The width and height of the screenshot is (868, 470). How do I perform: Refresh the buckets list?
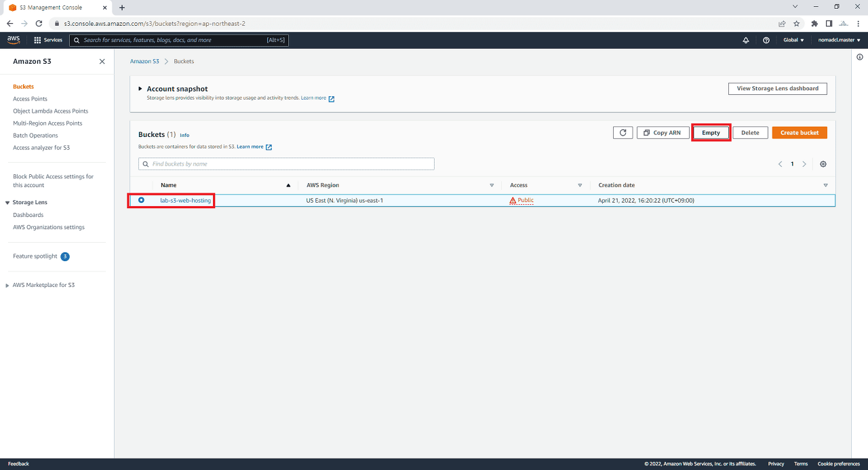click(623, 133)
